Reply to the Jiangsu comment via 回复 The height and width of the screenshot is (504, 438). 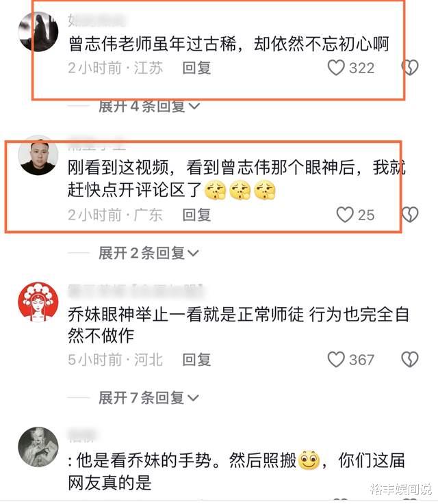point(196,68)
